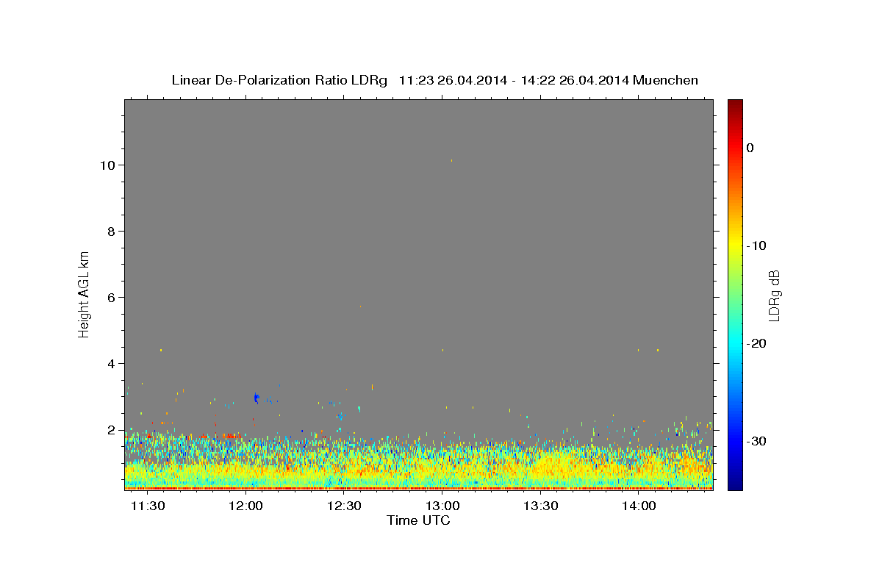The width and height of the screenshot is (882, 588).
Task: Select the Height AGL km axis title
Action: [x=84, y=293]
